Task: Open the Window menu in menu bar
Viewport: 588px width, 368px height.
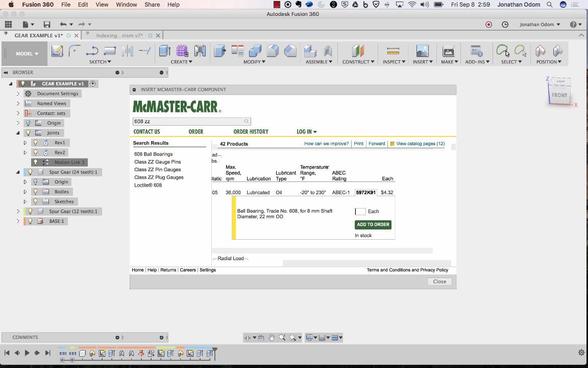Action: (126, 5)
